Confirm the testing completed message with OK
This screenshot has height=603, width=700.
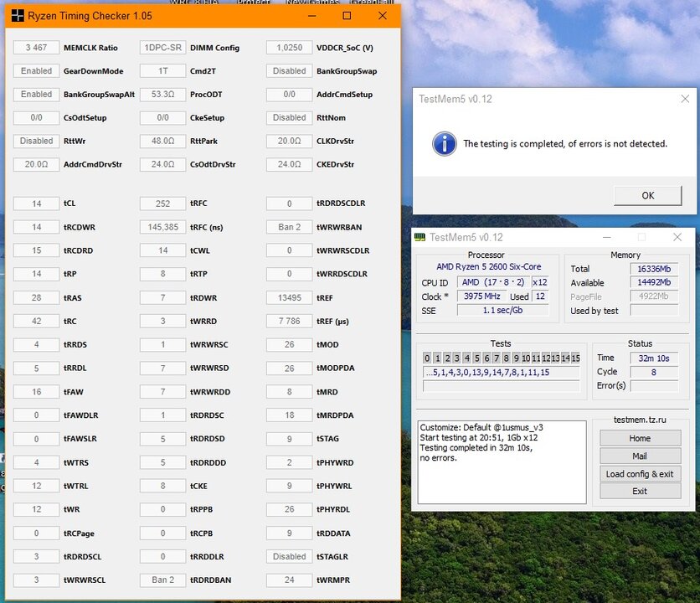click(648, 196)
